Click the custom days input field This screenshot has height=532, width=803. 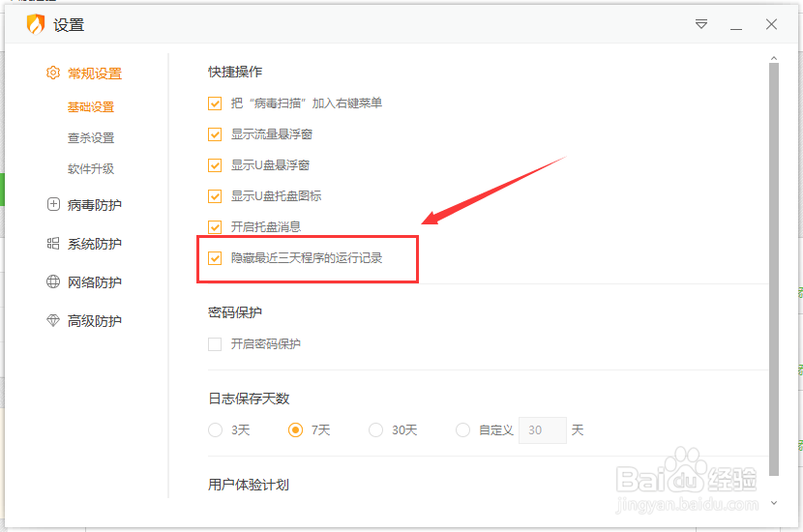pyautogui.click(x=543, y=430)
